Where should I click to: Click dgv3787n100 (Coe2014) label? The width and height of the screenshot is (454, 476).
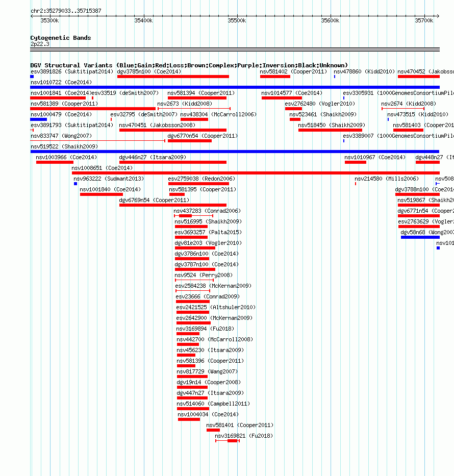(x=207, y=264)
